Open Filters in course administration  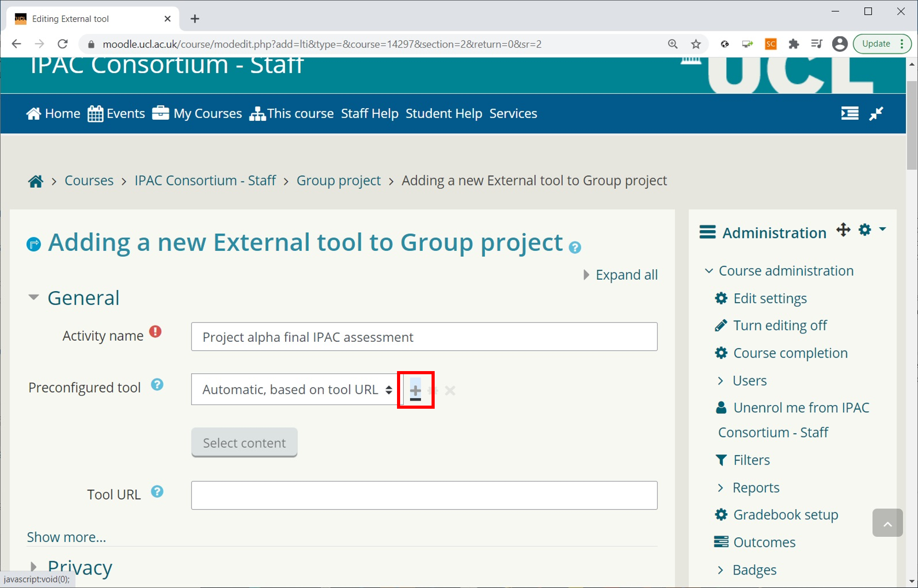(x=751, y=460)
